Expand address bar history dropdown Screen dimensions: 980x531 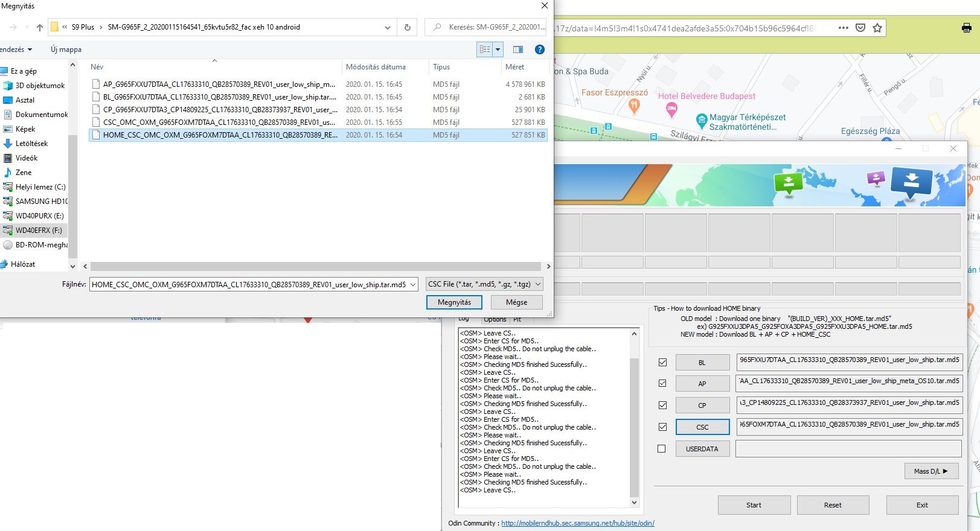[x=388, y=27]
